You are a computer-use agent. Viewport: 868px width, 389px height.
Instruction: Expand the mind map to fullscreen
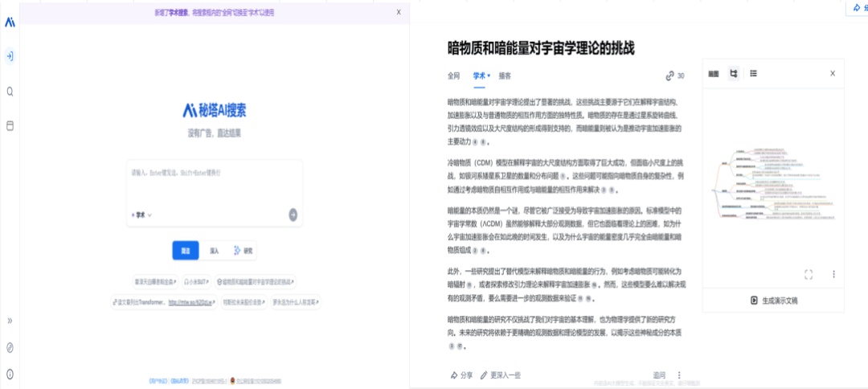click(809, 274)
